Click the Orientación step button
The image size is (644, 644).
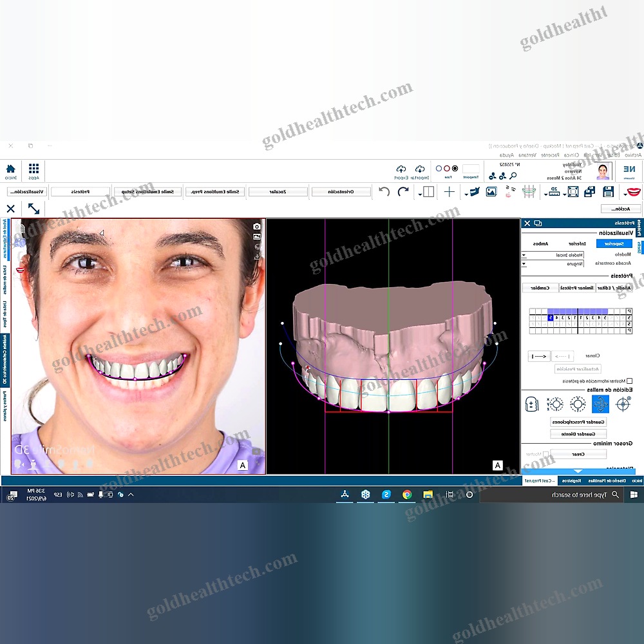[x=341, y=192]
